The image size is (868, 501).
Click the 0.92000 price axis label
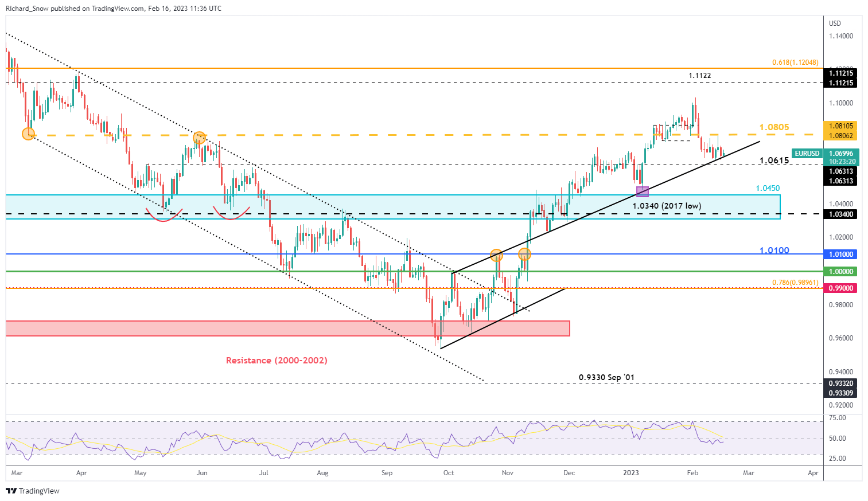[x=841, y=405]
